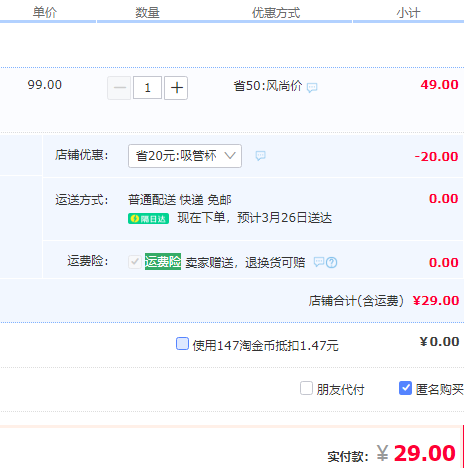Click the 省50:风尚价 discount text
The image size is (469, 468).
(268, 86)
